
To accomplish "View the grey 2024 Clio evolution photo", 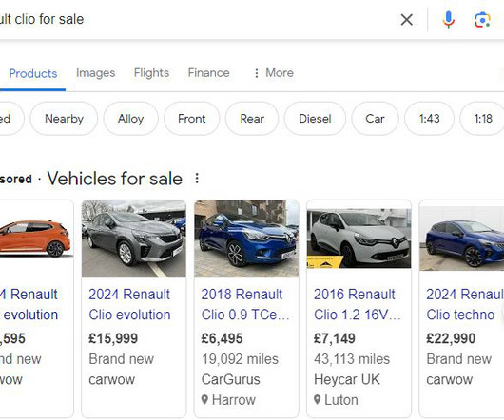I will (134, 239).
